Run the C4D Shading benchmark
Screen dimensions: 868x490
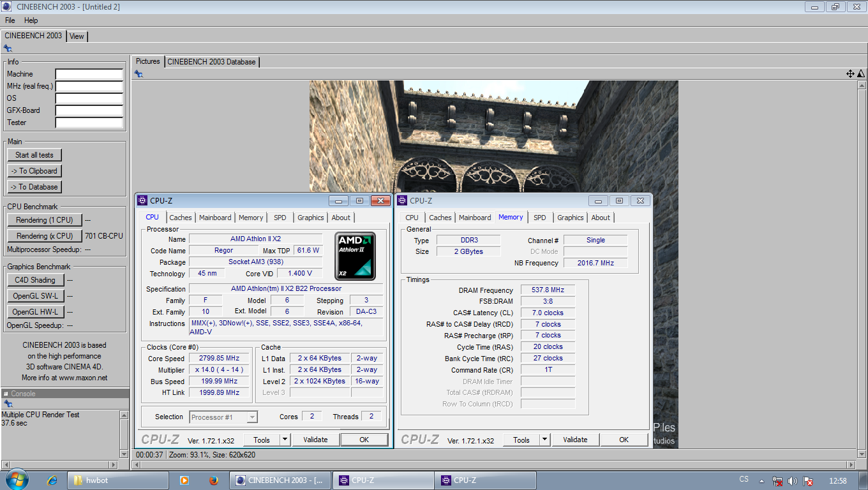pos(35,280)
